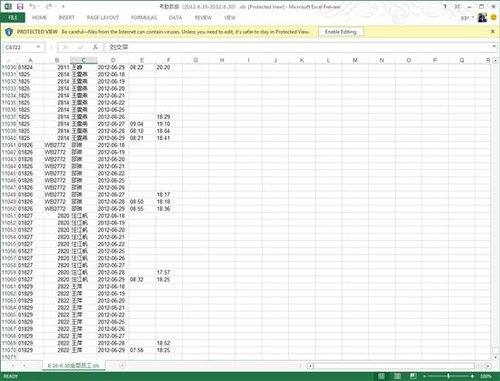Click the Redo arrow icon
The width and height of the screenshot is (500, 381).
[x=49, y=6]
